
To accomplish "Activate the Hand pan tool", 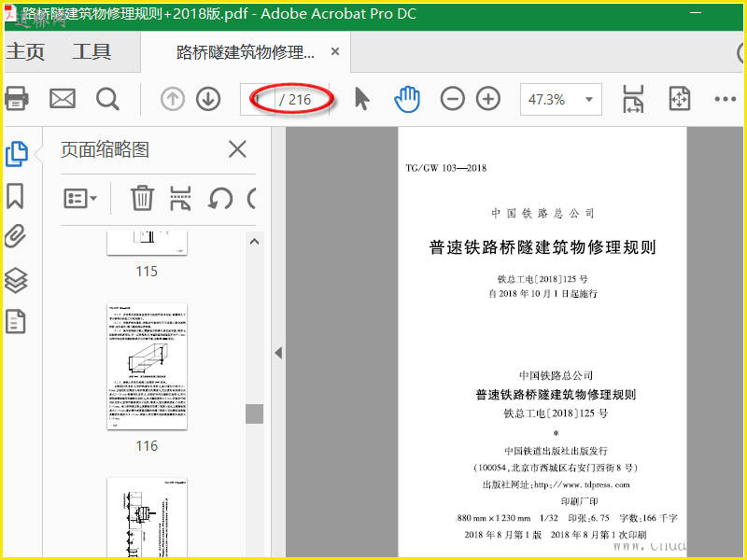I will (x=407, y=99).
